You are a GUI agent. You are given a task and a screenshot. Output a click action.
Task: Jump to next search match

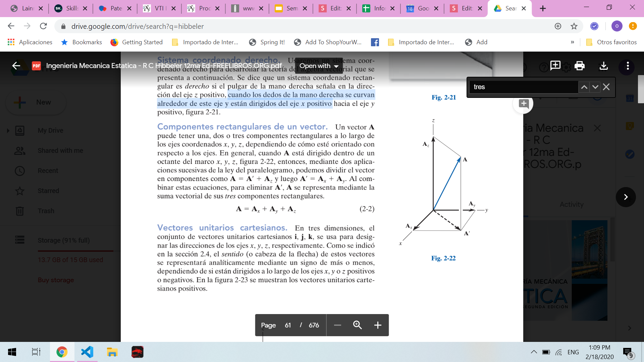[595, 87]
